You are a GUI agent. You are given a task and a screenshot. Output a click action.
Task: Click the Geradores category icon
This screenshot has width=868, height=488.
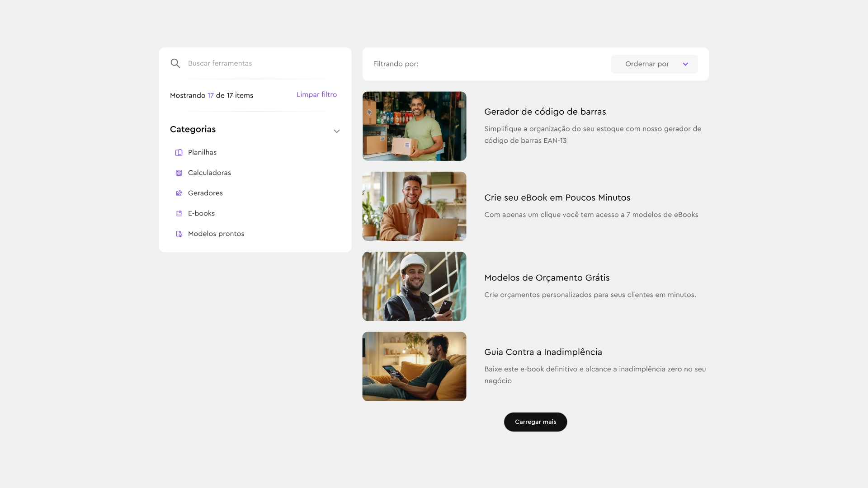pos(179,193)
